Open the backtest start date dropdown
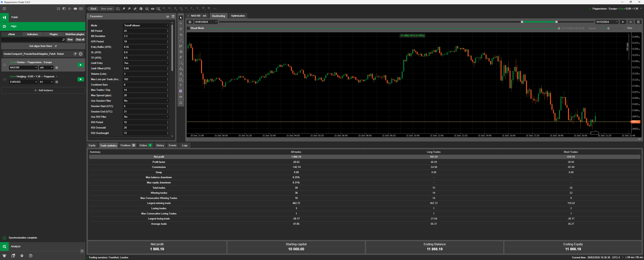This screenshot has height=260, width=644. click(216, 22)
